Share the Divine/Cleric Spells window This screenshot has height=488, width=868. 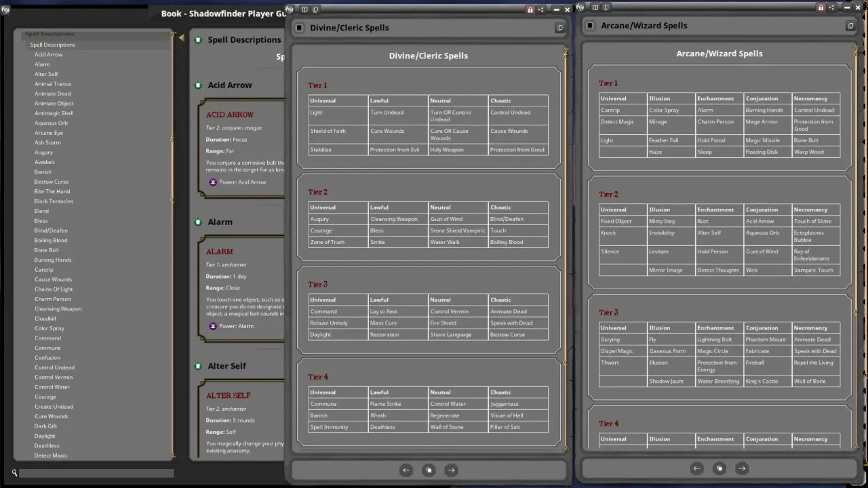coord(540,9)
